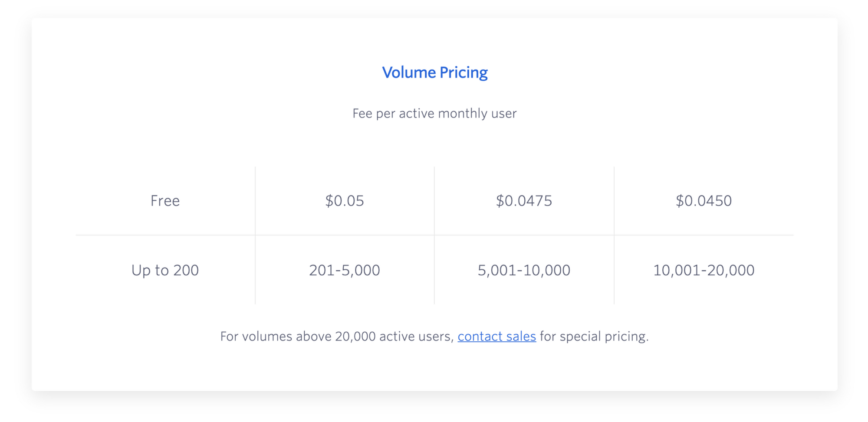Viewport: 868px width, 422px height.
Task: Open the contact sales link
Action: [x=496, y=336]
